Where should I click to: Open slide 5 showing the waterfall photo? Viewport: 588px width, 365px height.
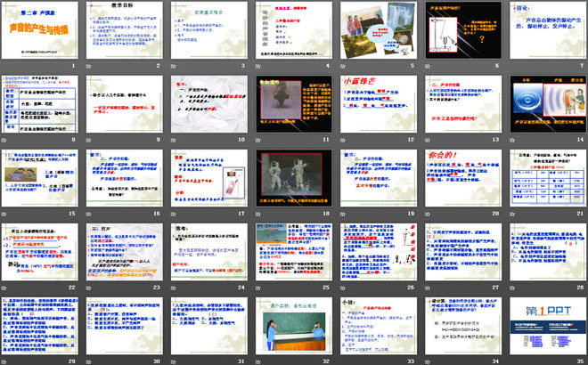[376, 32]
